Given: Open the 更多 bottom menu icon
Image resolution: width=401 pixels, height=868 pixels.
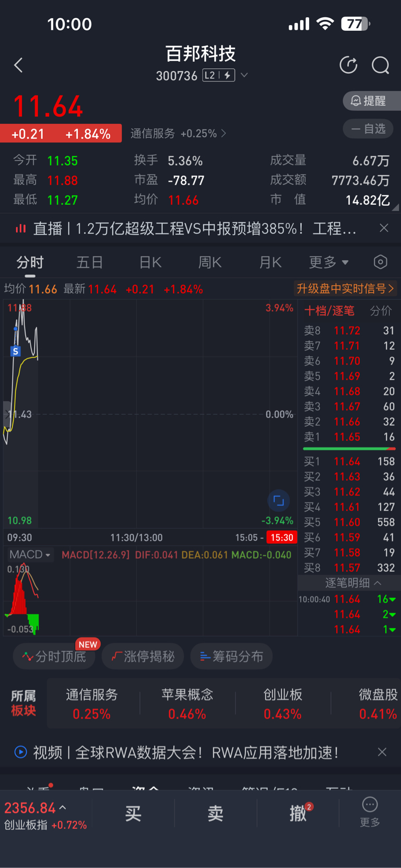Looking at the screenshot, I should click(x=370, y=812).
